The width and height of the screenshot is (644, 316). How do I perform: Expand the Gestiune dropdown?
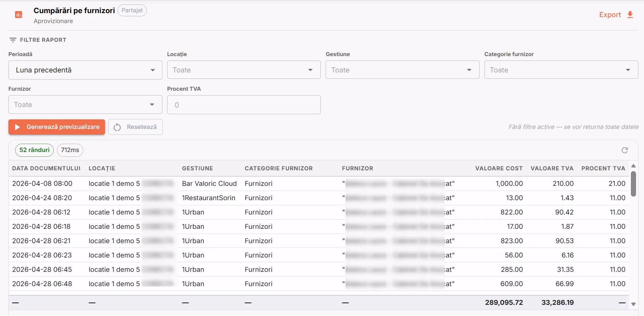pyautogui.click(x=402, y=70)
